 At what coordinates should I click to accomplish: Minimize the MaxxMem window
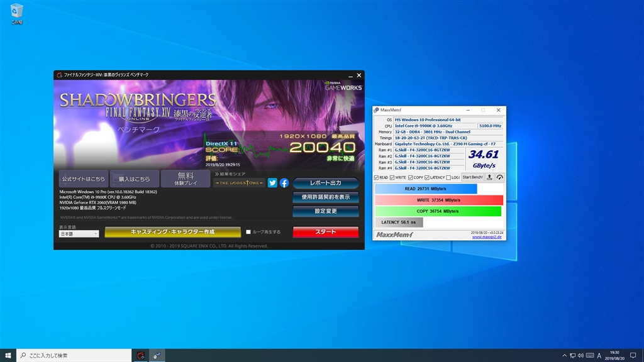(468, 110)
